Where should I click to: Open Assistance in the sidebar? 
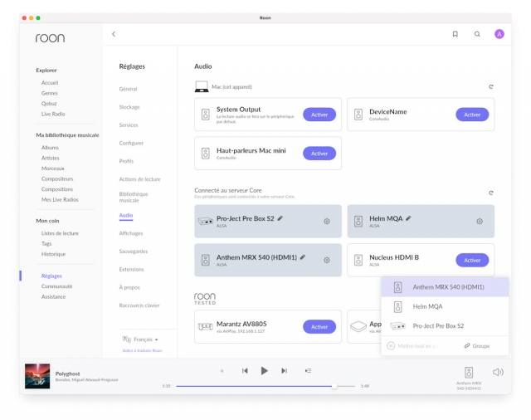[x=53, y=296]
